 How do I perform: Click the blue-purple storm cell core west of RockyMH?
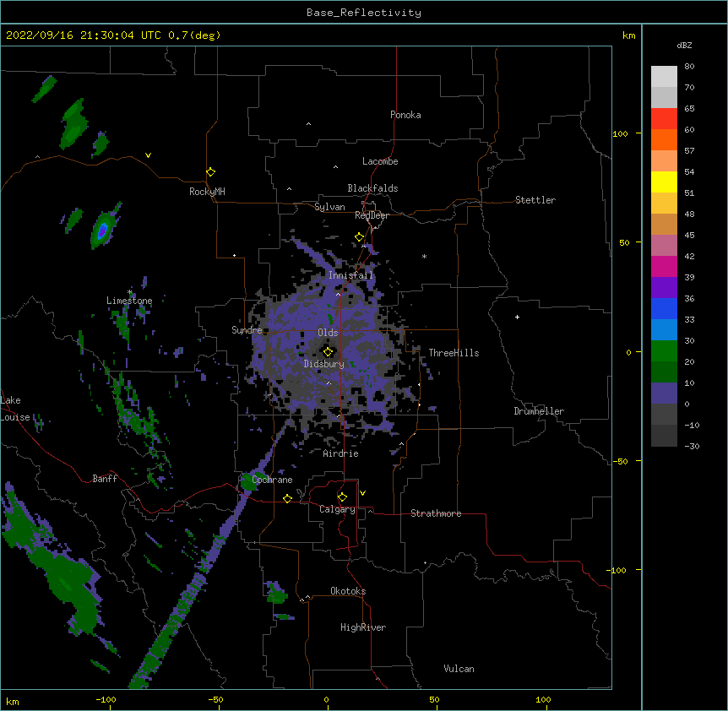[102, 231]
